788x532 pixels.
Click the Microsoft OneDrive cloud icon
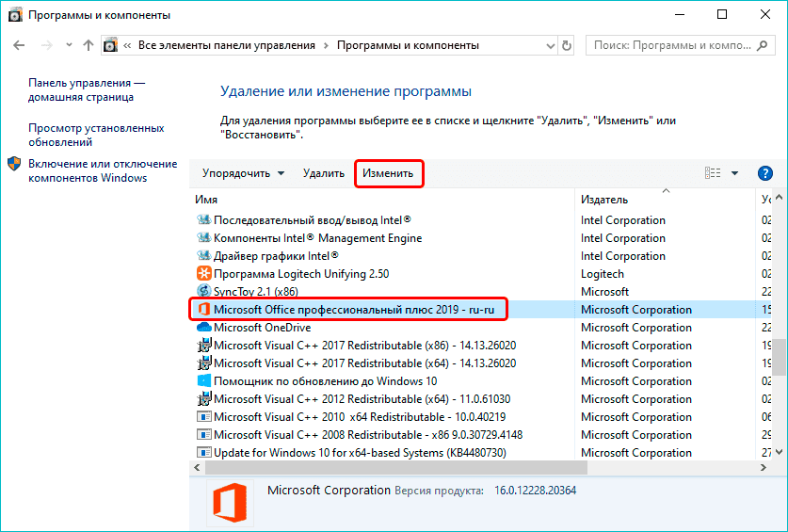pyautogui.click(x=203, y=327)
